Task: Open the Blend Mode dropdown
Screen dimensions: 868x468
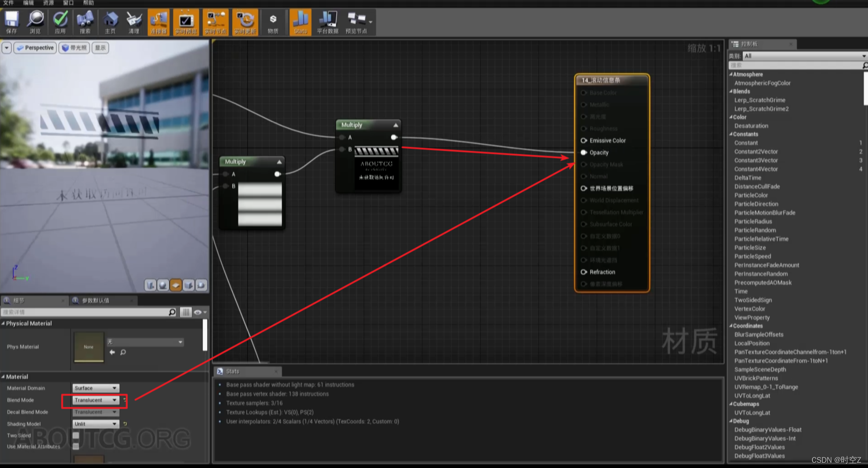Action: pyautogui.click(x=95, y=400)
